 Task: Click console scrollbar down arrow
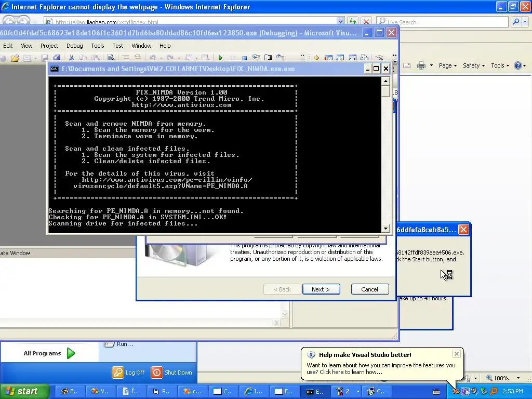[385, 229]
